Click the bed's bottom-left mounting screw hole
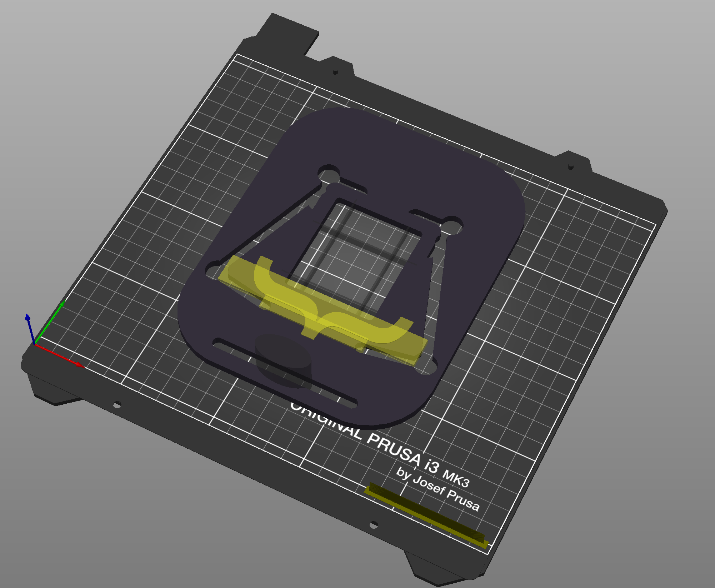The height and width of the screenshot is (588, 715). [117, 405]
